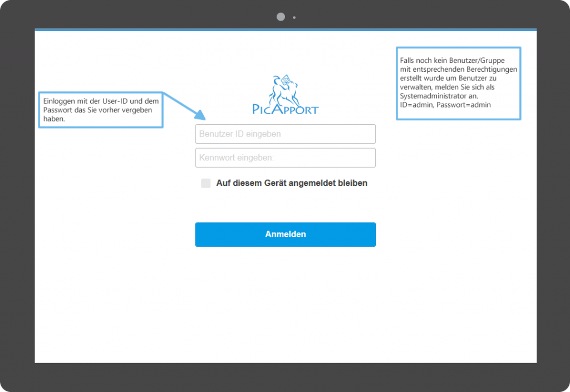Click the blue bar at the page top

click(x=285, y=30)
